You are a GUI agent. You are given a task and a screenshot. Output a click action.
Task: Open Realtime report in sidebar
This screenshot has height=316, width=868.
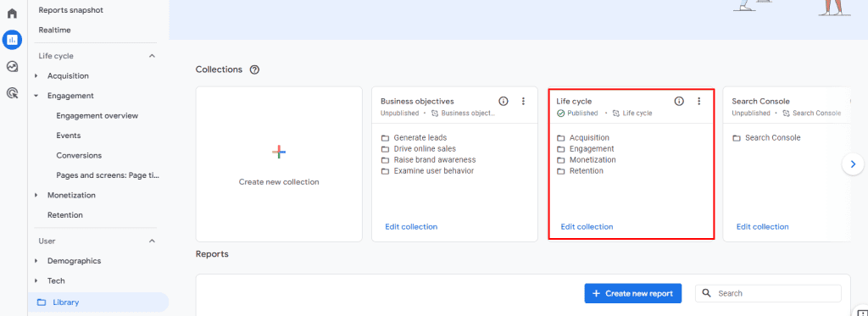coord(55,30)
